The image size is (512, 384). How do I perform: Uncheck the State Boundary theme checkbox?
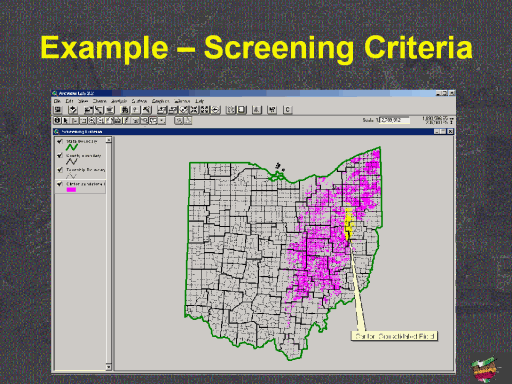tap(60, 141)
